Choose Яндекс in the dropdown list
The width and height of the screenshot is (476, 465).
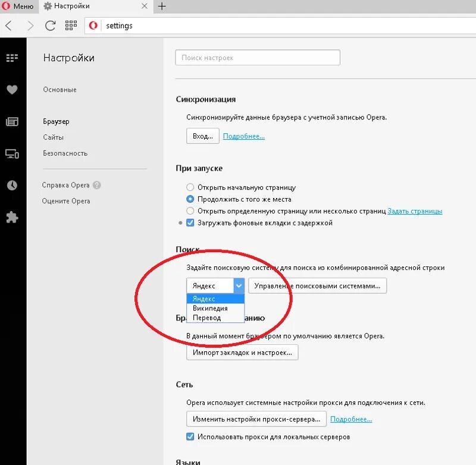pos(215,299)
